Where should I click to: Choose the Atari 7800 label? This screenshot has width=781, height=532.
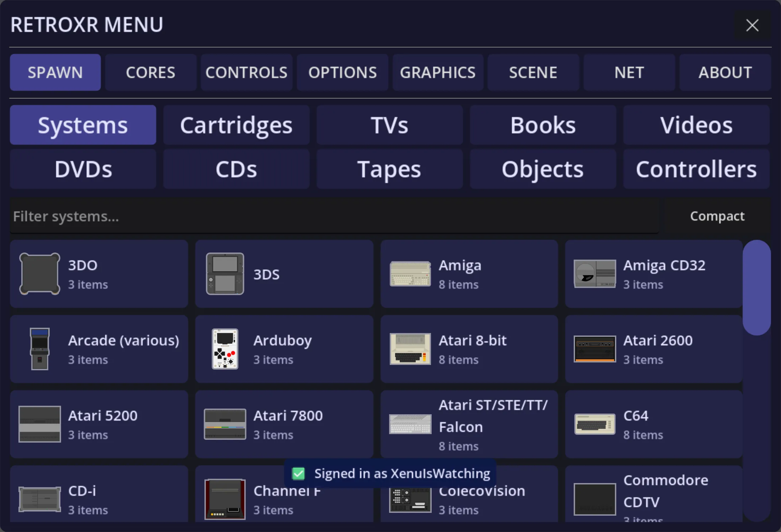(288, 416)
